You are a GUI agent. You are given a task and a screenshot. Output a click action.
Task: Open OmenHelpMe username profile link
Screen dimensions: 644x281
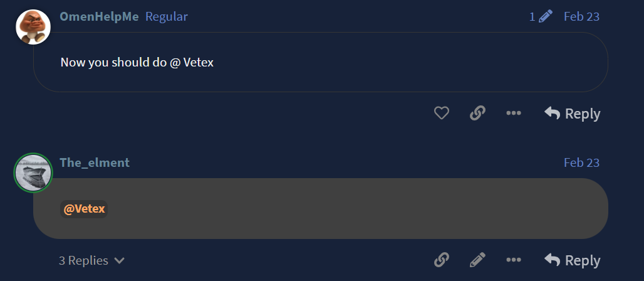pyautogui.click(x=99, y=16)
